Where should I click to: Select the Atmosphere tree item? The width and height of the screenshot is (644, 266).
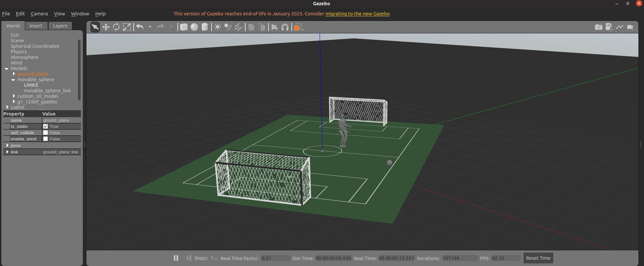click(25, 57)
